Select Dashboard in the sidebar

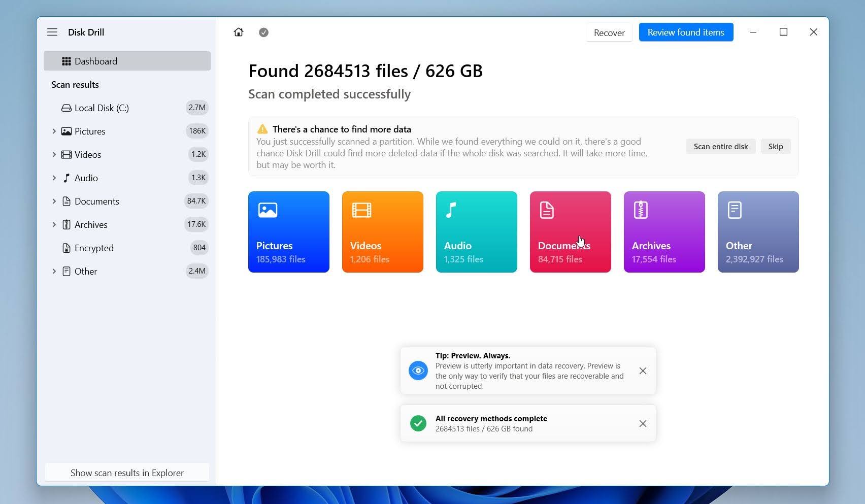(x=127, y=61)
